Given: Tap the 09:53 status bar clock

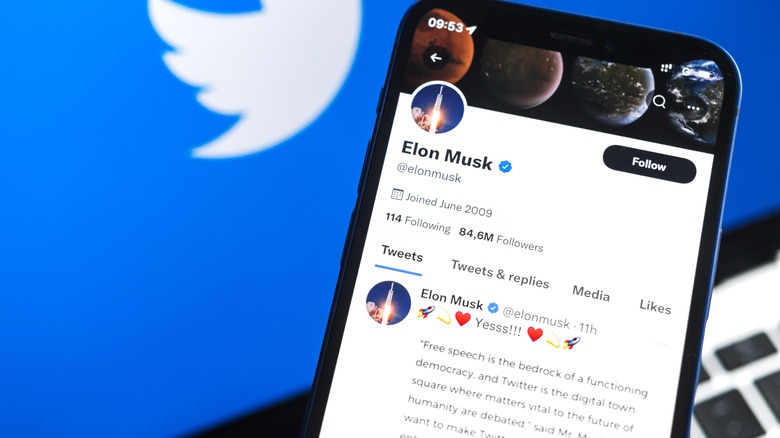Looking at the screenshot, I should click(x=446, y=24).
